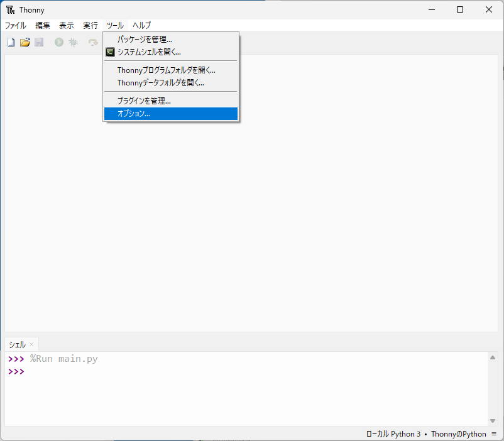This screenshot has width=504, height=441.
Task: Click the Debug bug icon
Action: pyautogui.click(x=74, y=42)
